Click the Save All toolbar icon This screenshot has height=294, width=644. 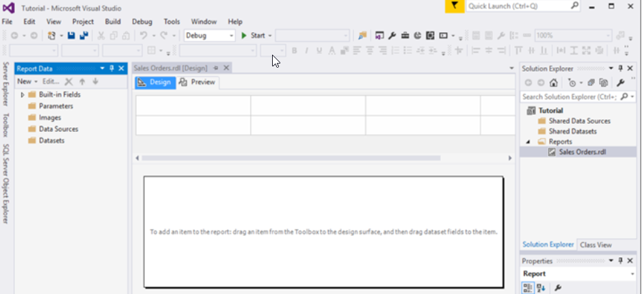click(83, 36)
